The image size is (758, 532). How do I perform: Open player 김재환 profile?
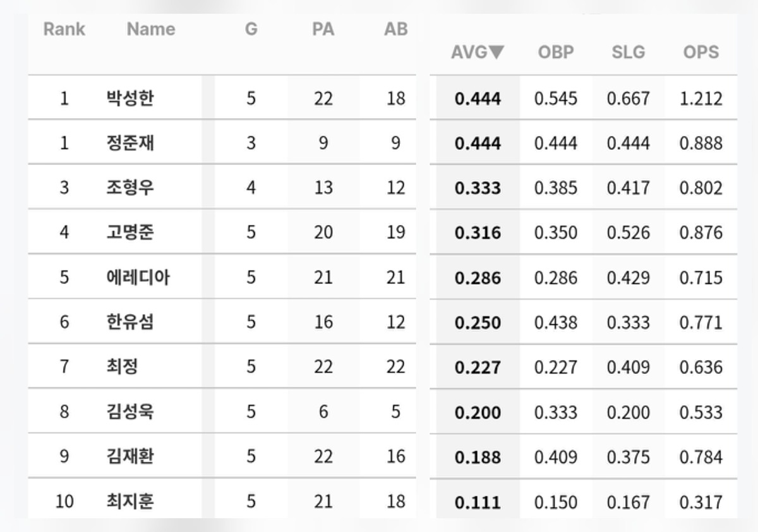130,457
